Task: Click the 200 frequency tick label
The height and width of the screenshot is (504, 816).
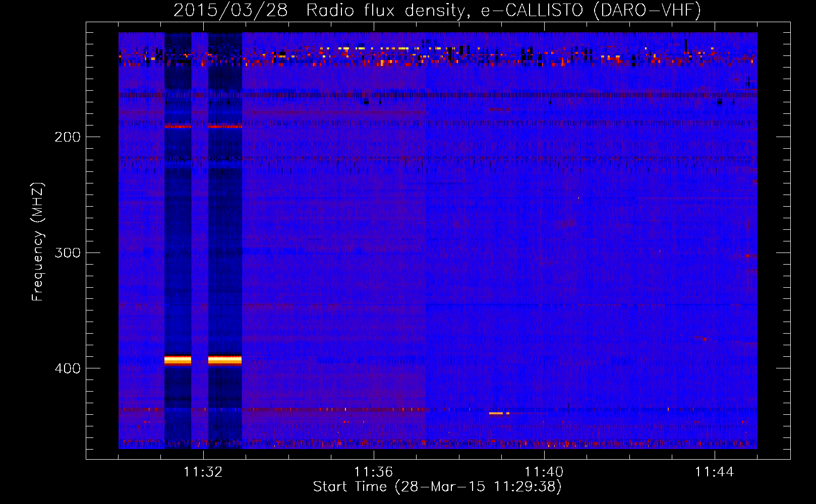Action: (68, 137)
